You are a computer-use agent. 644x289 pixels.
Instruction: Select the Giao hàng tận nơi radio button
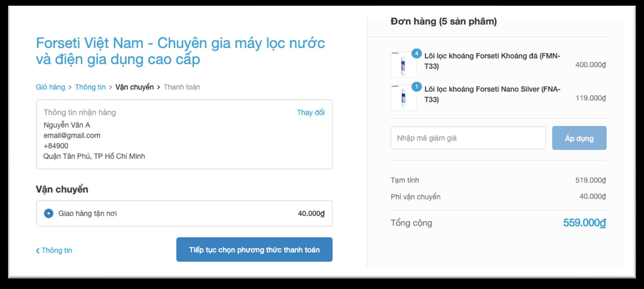pos(49,213)
